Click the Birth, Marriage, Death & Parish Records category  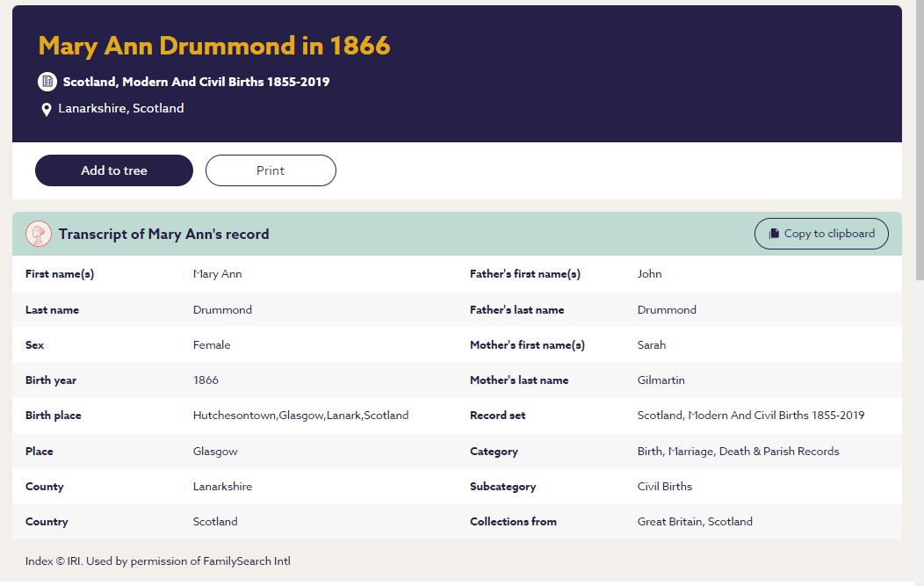738,452
